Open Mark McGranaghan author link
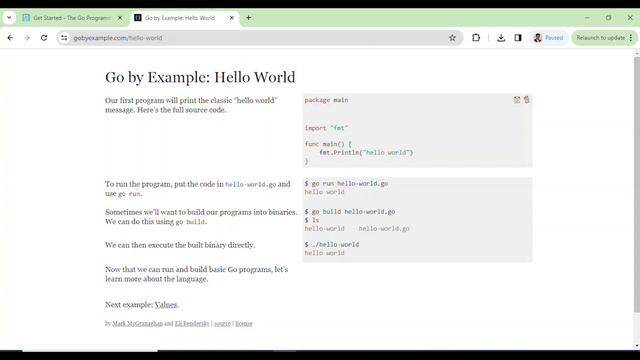This screenshot has width=640, height=360. pyautogui.click(x=138, y=323)
